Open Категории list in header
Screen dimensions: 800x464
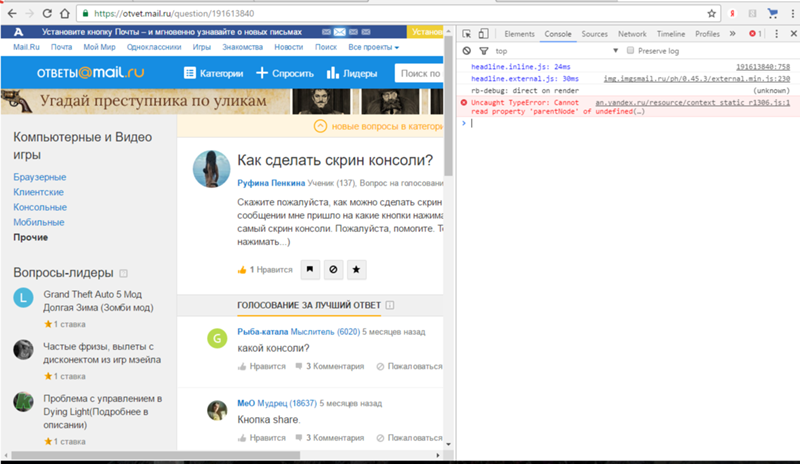point(213,73)
